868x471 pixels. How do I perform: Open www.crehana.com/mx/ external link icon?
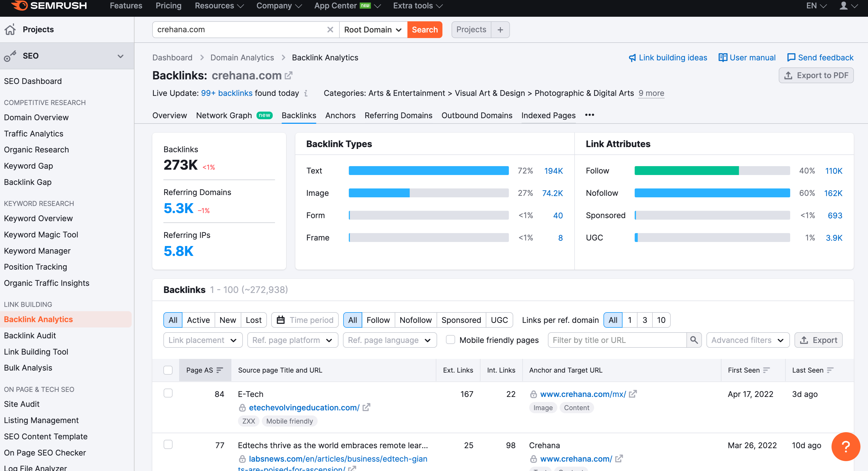pos(632,394)
